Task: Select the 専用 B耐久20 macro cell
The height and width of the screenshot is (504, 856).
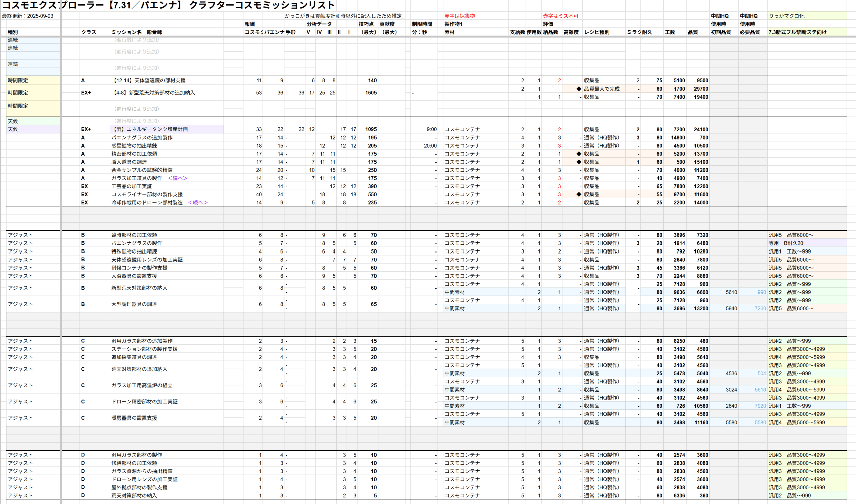Action: tap(786, 243)
